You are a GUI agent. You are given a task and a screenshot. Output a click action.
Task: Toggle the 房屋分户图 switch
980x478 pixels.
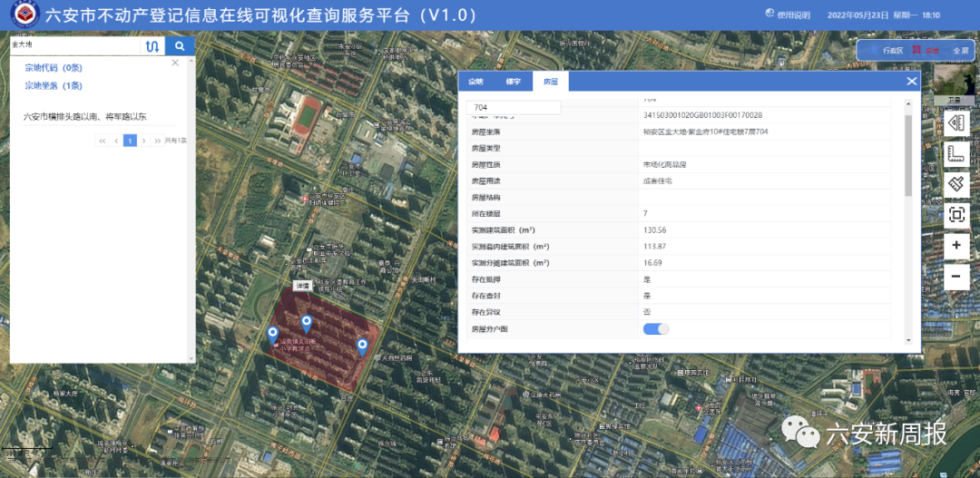pyautogui.click(x=656, y=328)
